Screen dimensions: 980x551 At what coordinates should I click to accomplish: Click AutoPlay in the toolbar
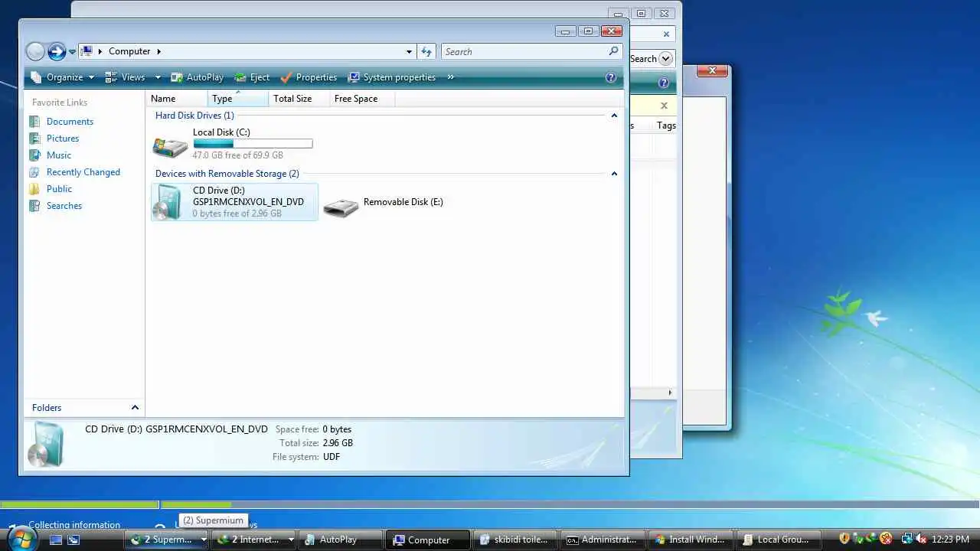(x=197, y=77)
